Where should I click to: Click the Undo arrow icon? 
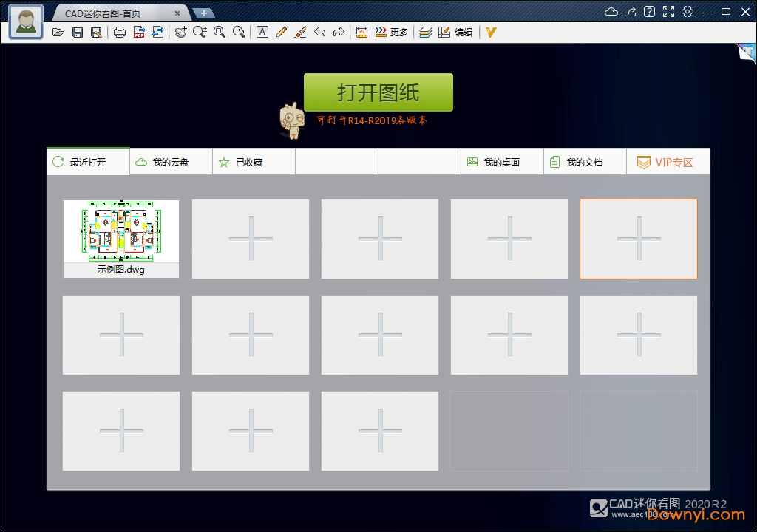[321, 32]
